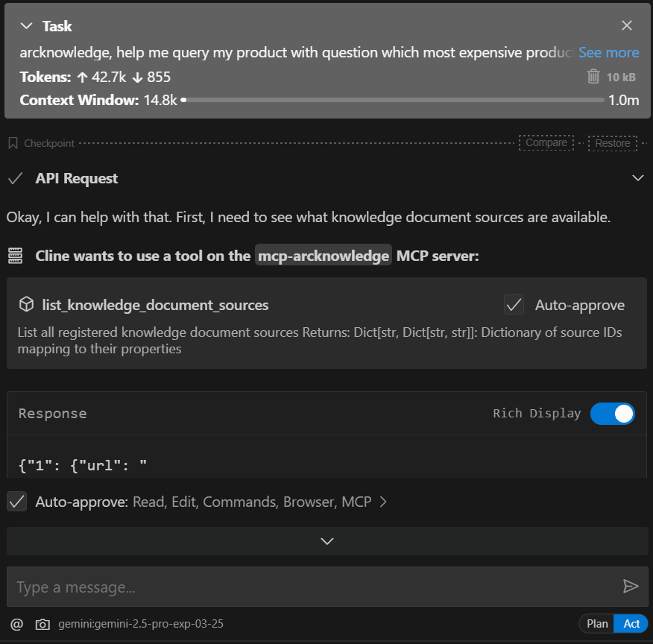This screenshot has width=653, height=644.
Task: Click the @ mention context icon
Action: pyautogui.click(x=16, y=624)
